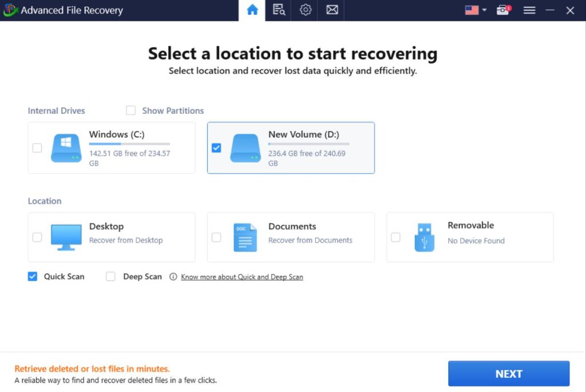Click the Desktop monitor icon

66,237
